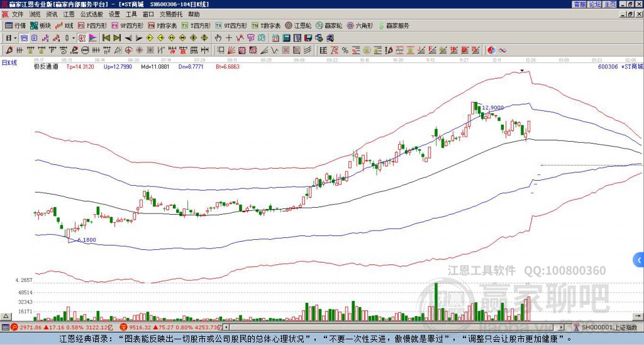The image size is (644, 345).
Task: Open the P四方形 tool
Action: pos(93,25)
